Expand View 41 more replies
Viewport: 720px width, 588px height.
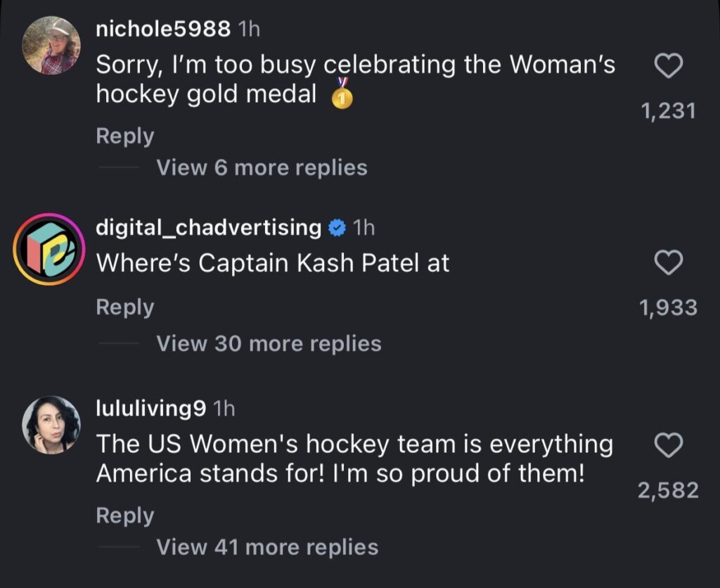[x=266, y=547]
